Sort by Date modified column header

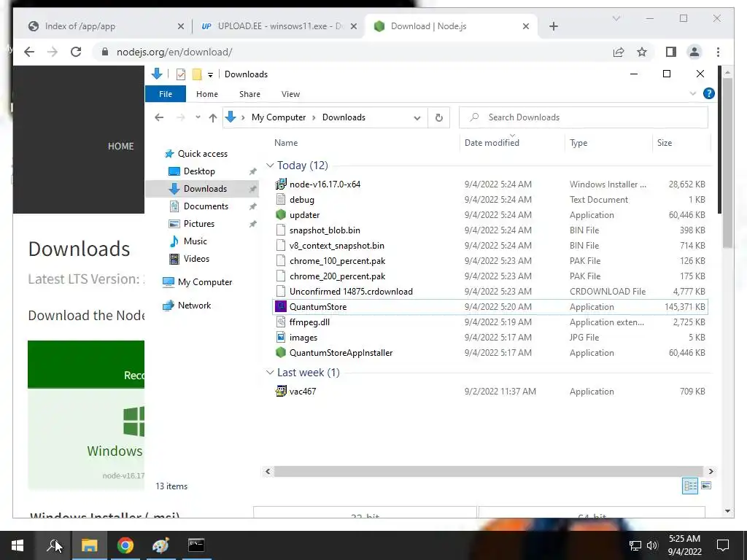(492, 143)
